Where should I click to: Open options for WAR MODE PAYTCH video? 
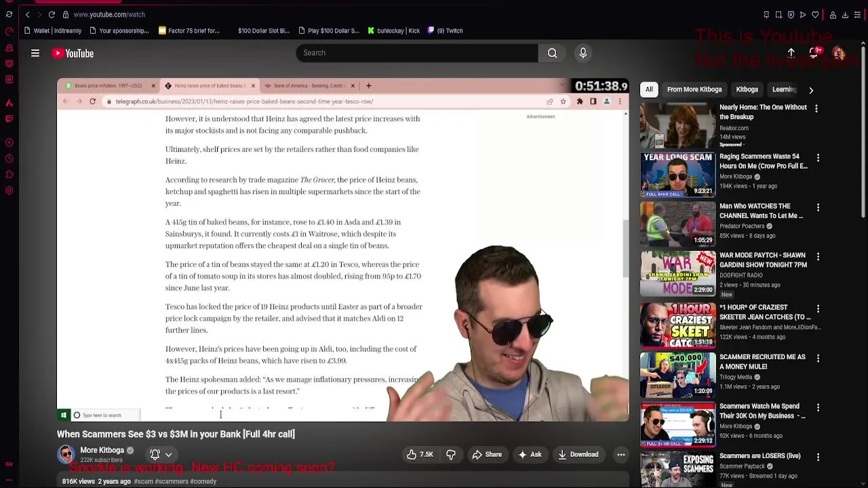(x=818, y=257)
